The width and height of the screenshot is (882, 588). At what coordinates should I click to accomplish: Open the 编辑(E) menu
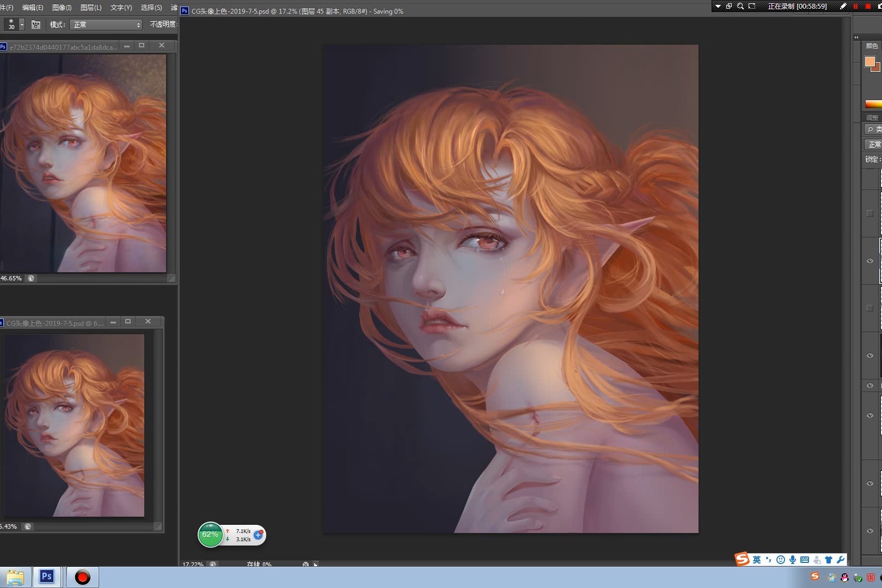[33, 8]
